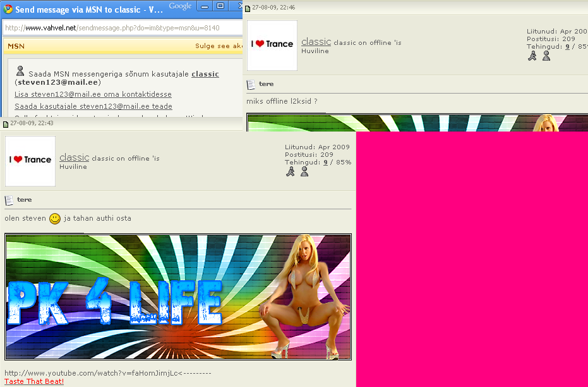The image size is (588, 387).
Task: Click the 'I ♥ Trance' avatar in the 22:43 post
Action: [30, 161]
